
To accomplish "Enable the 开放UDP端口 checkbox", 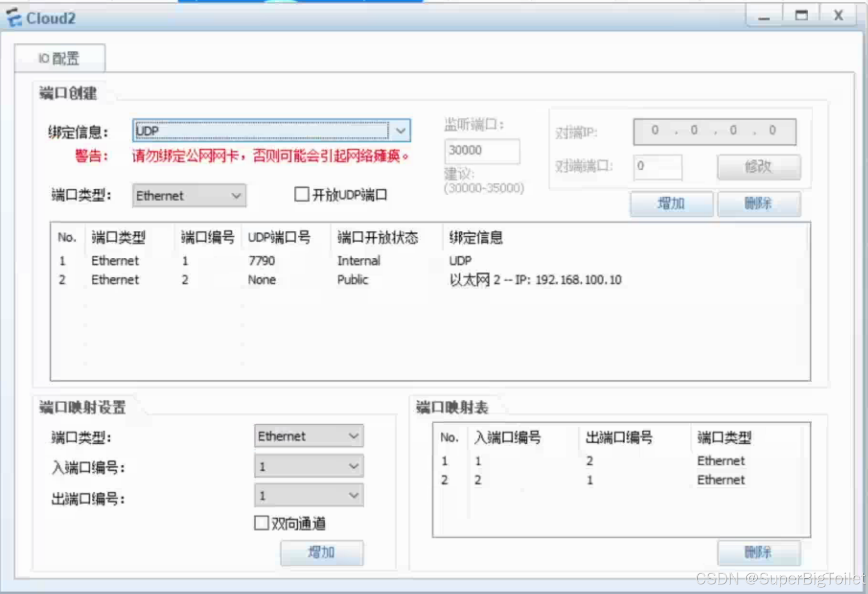I will tap(302, 194).
